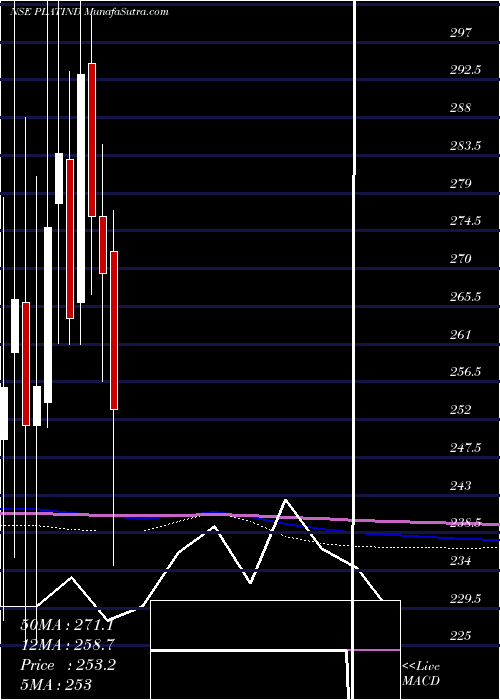Select the 256.5 price axis label
The width and height of the screenshot is (500, 700).
click(x=465, y=372)
